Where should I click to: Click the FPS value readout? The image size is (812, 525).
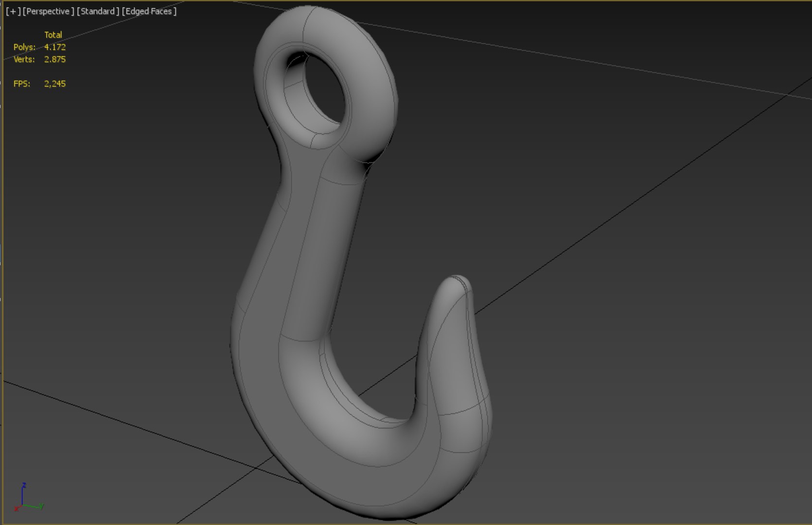[x=55, y=84]
